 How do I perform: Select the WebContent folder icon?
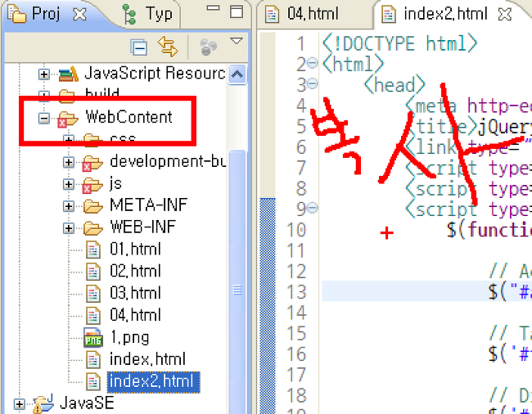point(67,119)
